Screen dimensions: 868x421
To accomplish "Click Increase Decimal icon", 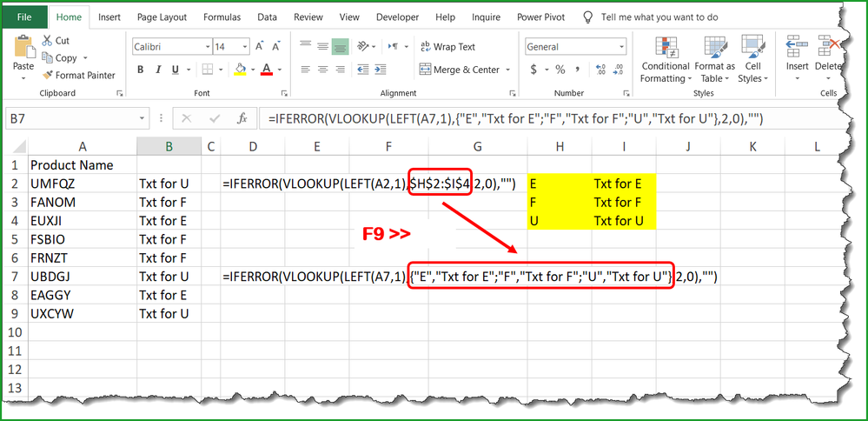I will (x=601, y=70).
